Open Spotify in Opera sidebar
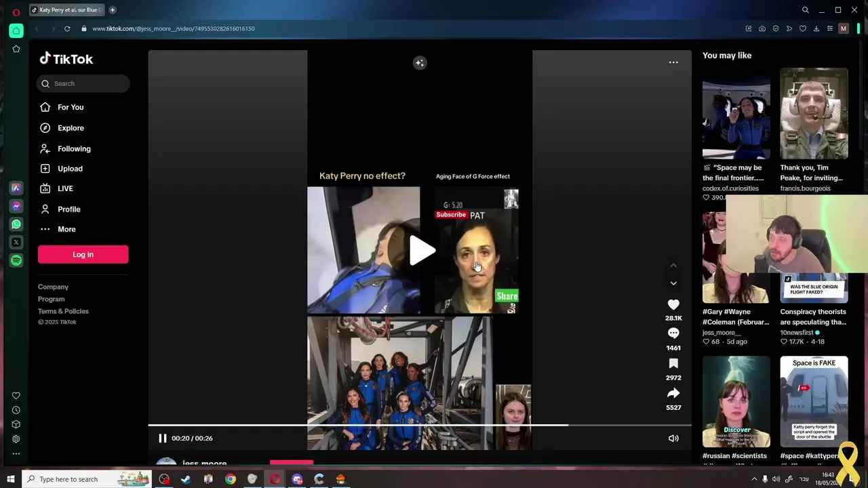Viewport: 868px width, 488px height. coord(16,260)
